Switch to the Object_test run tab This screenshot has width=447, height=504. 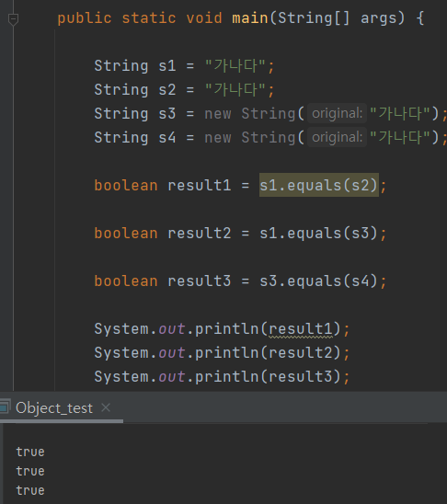pos(54,408)
